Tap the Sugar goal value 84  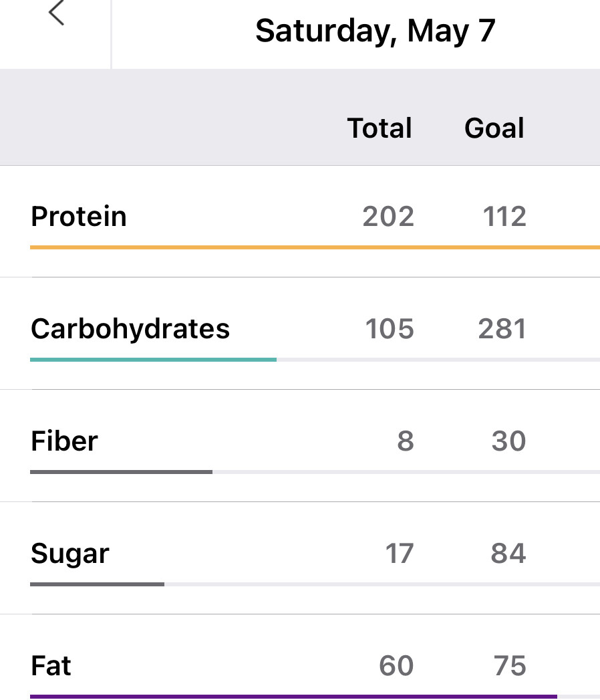point(508,554)
